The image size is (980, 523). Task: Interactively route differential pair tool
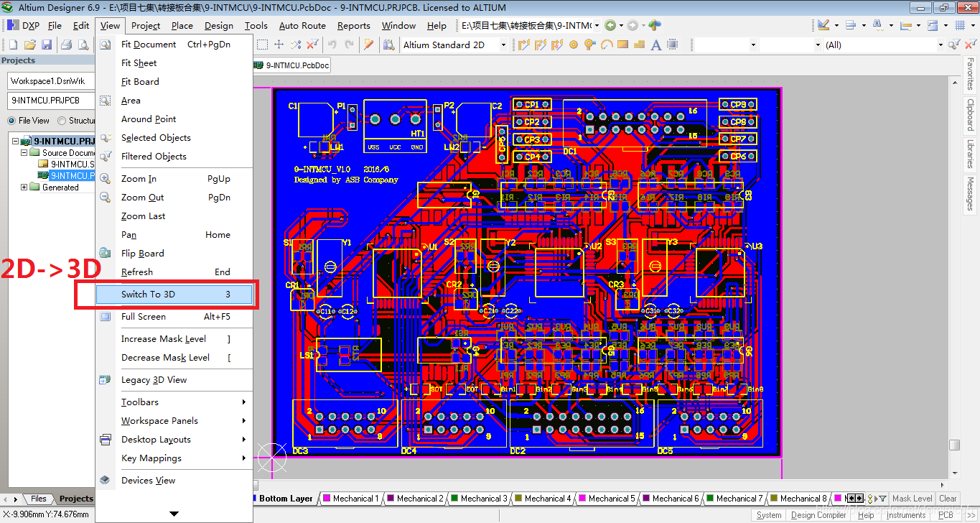pos(540,45)
